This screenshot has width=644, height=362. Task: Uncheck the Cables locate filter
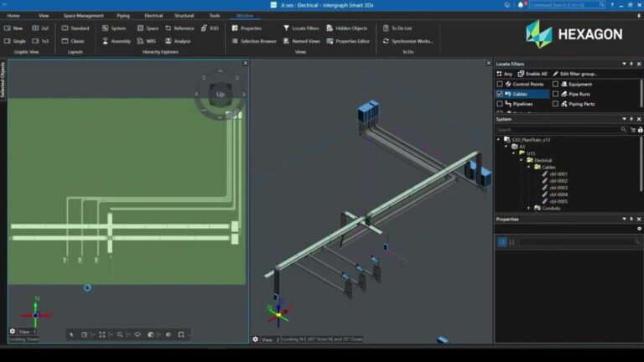500,94
